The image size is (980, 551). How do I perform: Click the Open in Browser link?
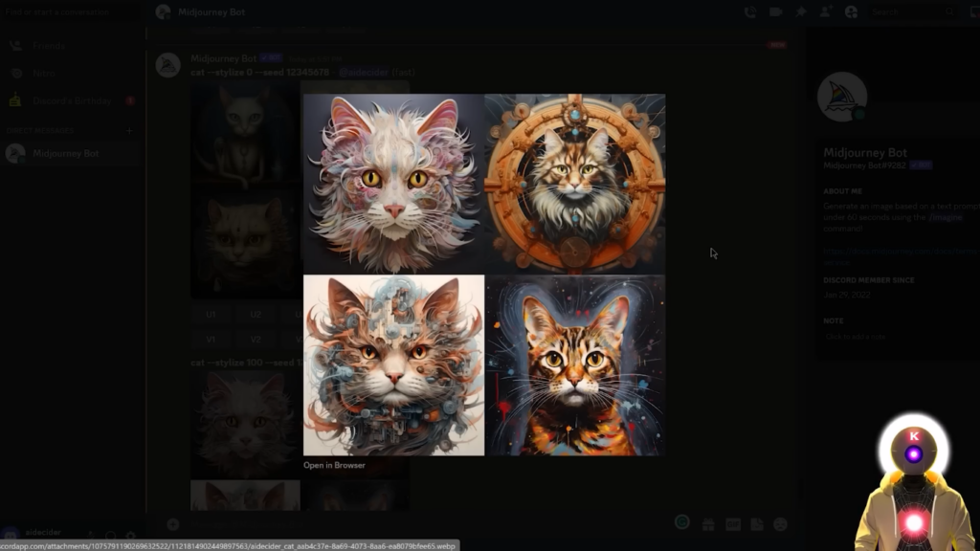tap(334, 466)
